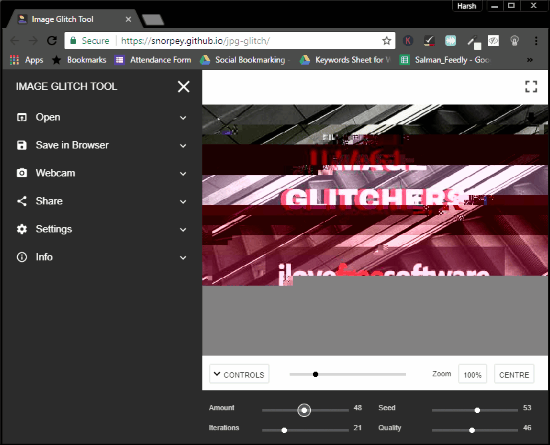Click the 100% zoom button
Image resolution: width=550 pixels, height=445 pixels.
[x=472, y=374]
